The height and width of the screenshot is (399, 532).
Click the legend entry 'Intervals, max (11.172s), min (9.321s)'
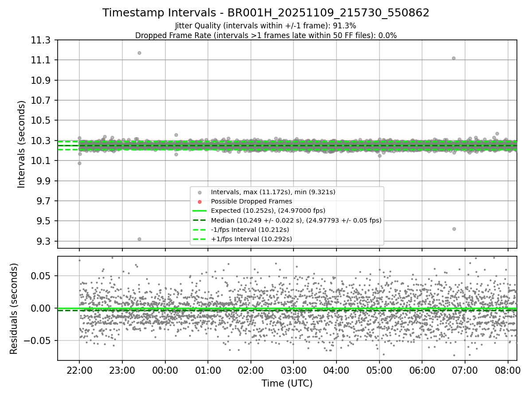[273, 192]
